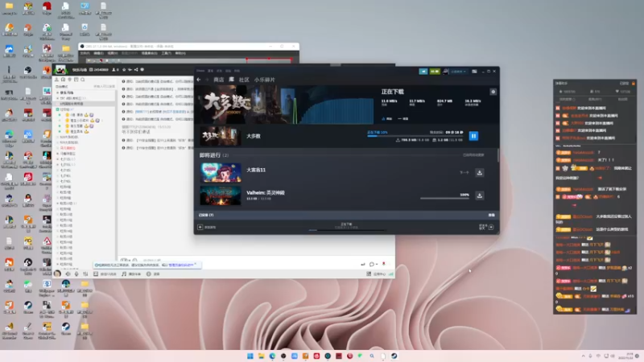
Task: Open Steam from the taskbar
Action: pos(394,356)
